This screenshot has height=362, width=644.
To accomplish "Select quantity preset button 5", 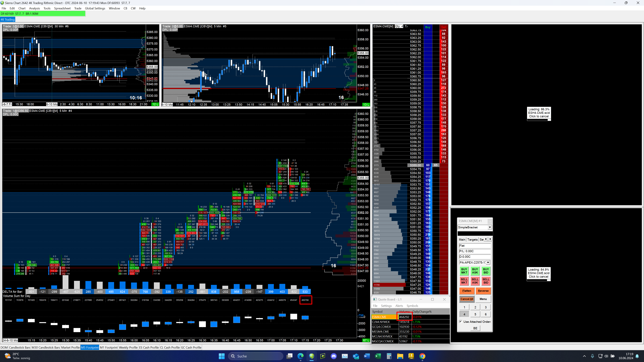I will 475,314.
